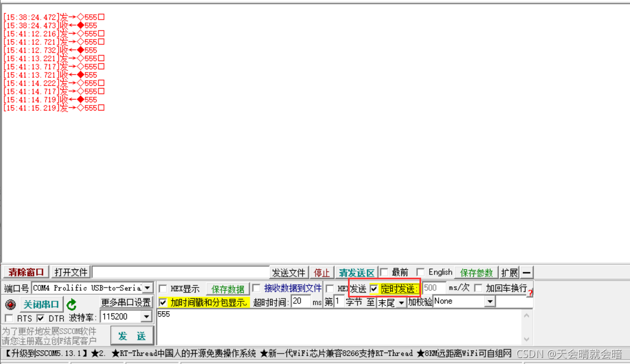Click the red port status indicator icon
Viewport: 630px width, 364px height.
point(10,305)
